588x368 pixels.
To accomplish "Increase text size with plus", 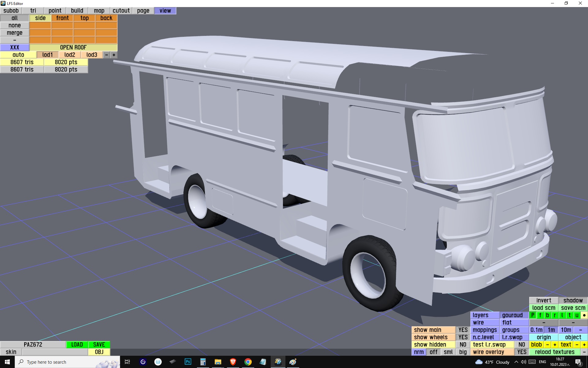I will coord(584,345).
